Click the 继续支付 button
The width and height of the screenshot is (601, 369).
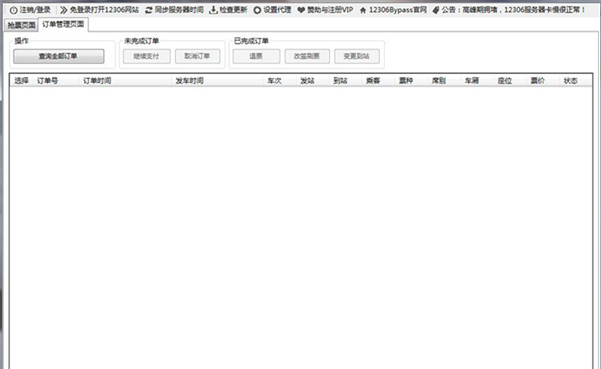coord(146,56)
